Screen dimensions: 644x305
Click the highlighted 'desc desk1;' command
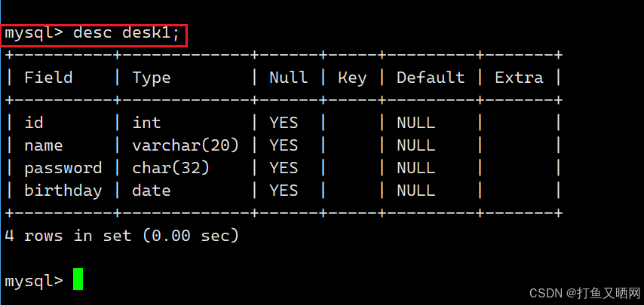(127, 34)
